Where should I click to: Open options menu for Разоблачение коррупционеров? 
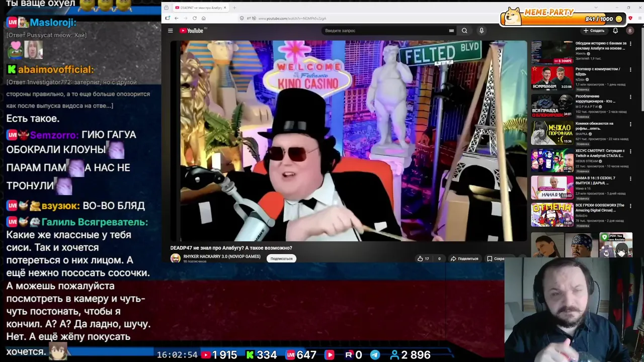(630, 97)
